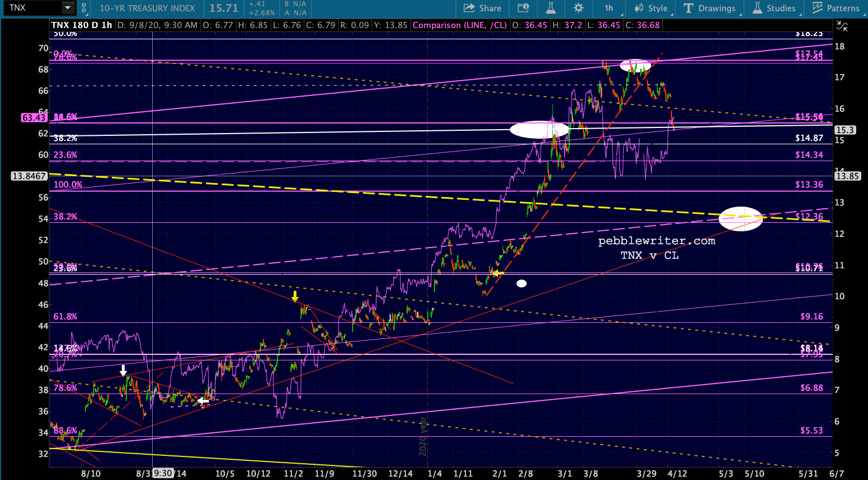
Task: Click the B: N/A bid quote
Action: pos(296,4)
